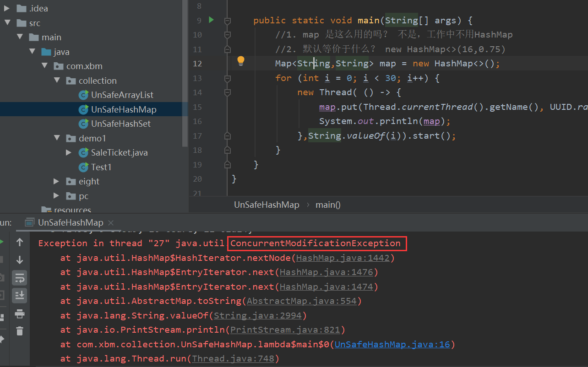The height and width of the screenshot is (367, 588).
Task: Toggle the fold marker on the for loop line
Action: pyautogui.click(x=227, y=78)
